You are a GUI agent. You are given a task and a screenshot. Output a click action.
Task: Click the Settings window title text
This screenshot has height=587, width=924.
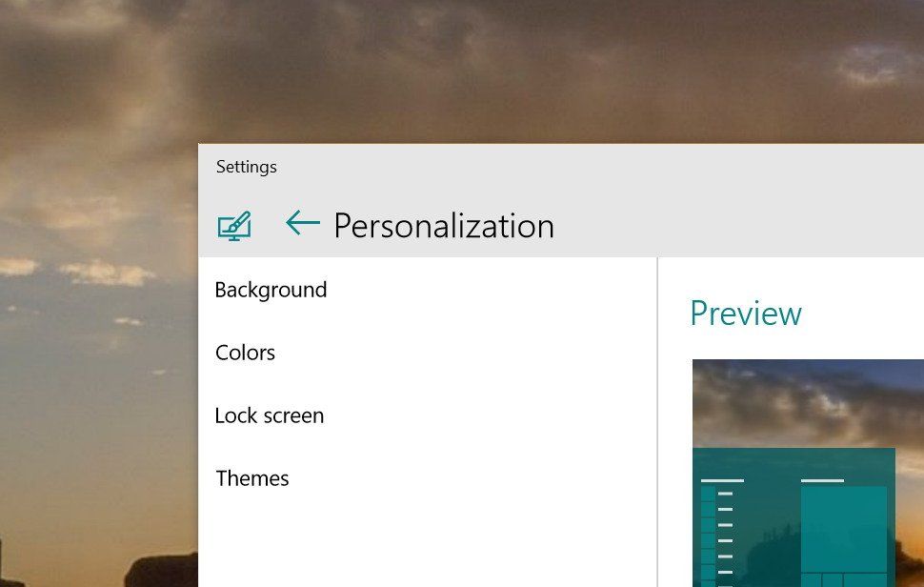click(247, 167)
